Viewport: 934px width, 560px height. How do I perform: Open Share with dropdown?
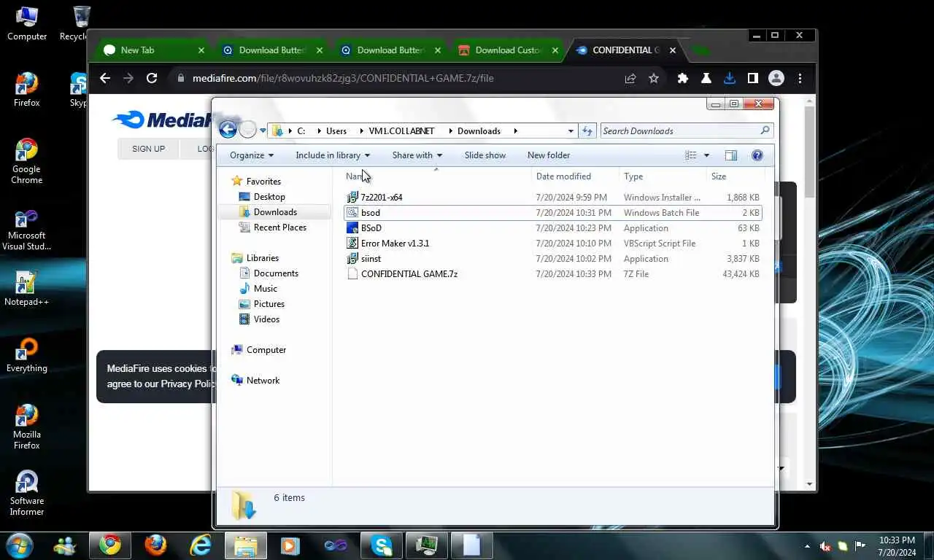(417, 155)
